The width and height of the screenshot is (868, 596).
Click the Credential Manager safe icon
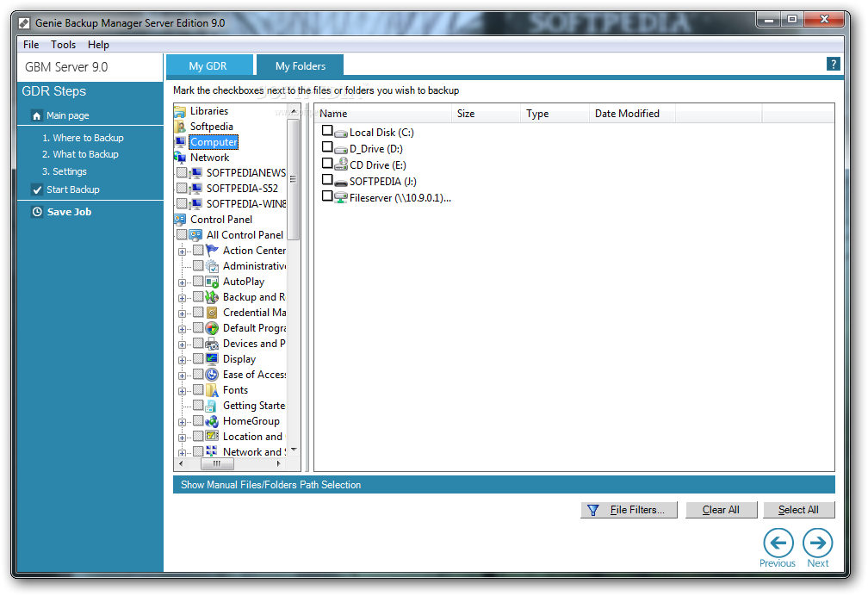(212, 313)
